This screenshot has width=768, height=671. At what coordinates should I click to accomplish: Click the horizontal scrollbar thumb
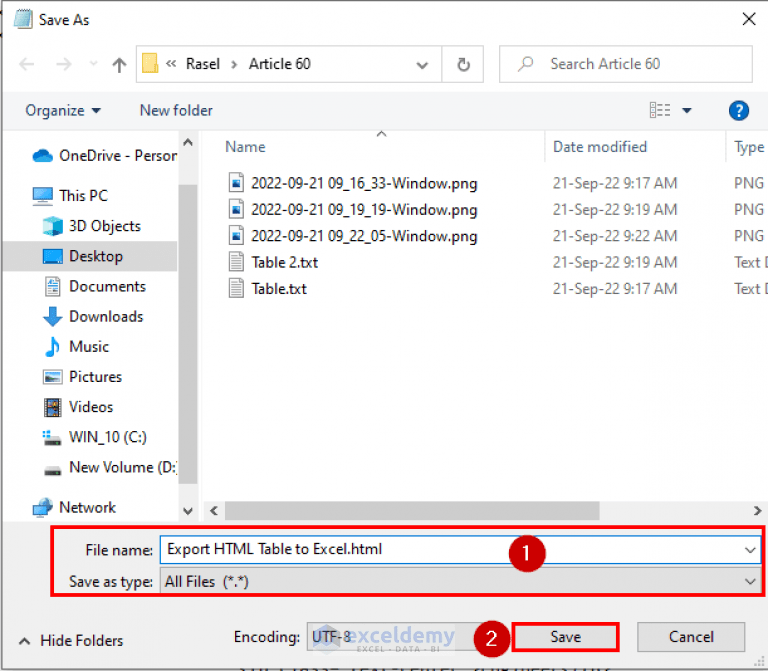(x=412, y=510)
